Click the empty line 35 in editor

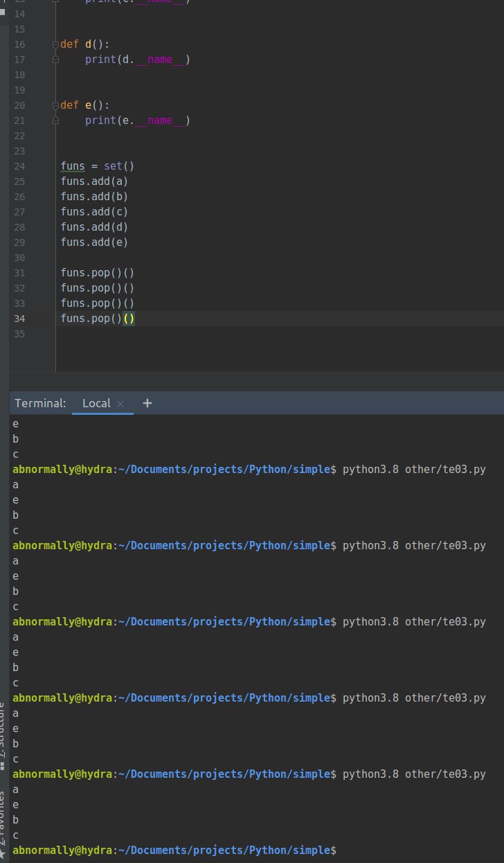point(277,334)
